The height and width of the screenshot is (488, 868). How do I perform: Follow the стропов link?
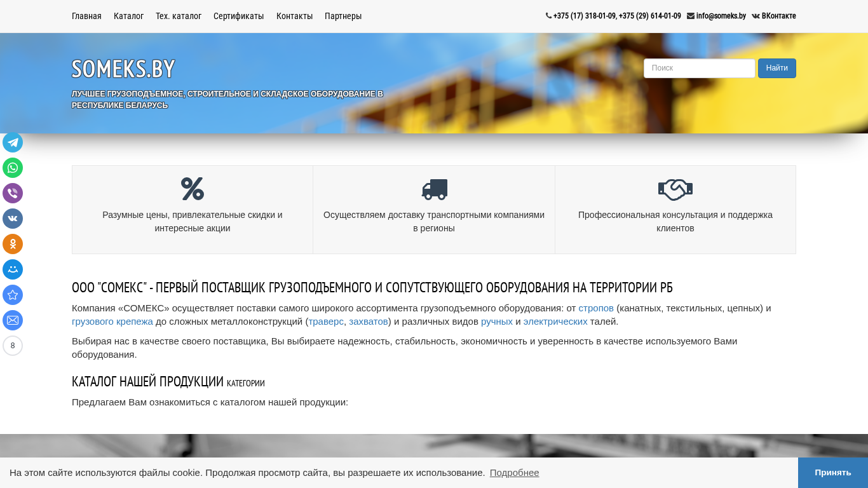coord(596,308)
